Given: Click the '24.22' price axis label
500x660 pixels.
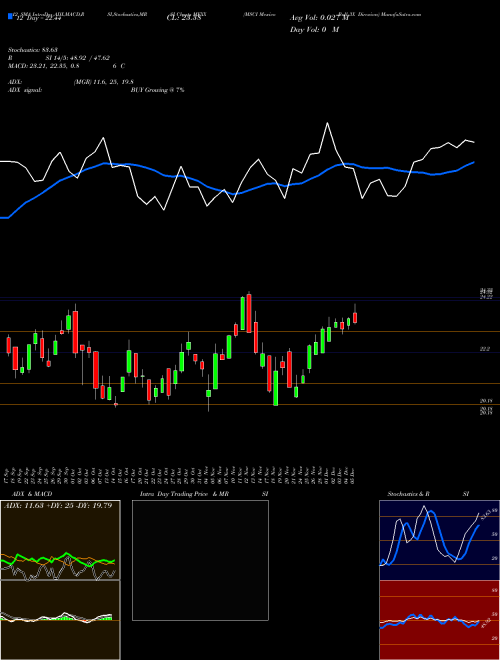Looking at the screenshot, I should pyautogui.click(x=487, y=297).
